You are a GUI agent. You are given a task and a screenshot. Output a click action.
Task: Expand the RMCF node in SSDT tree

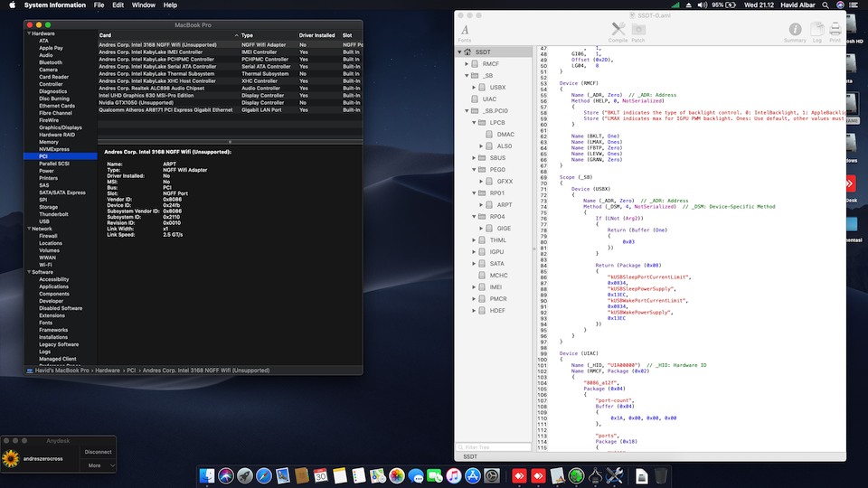pos(467,64)
